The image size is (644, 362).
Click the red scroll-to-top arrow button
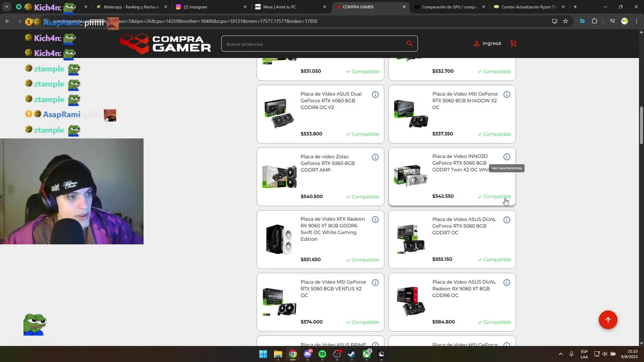coord(608,320)
